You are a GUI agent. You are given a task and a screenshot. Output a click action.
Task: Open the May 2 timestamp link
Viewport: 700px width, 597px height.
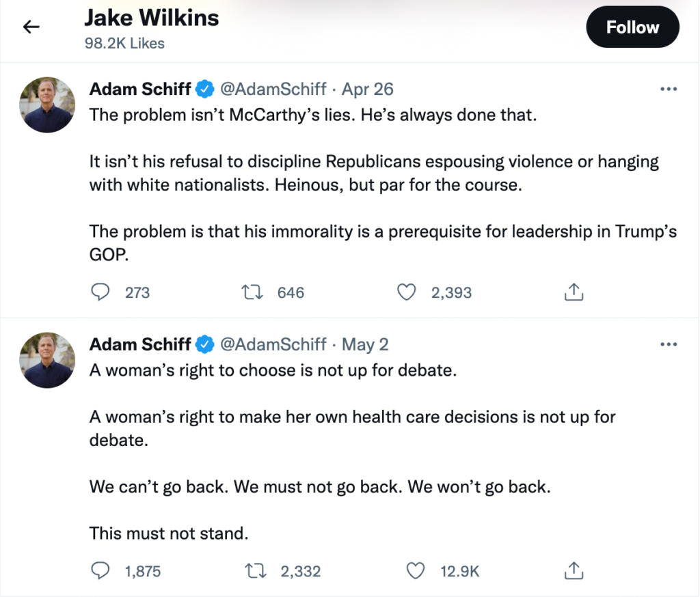(x=365, y=344)
